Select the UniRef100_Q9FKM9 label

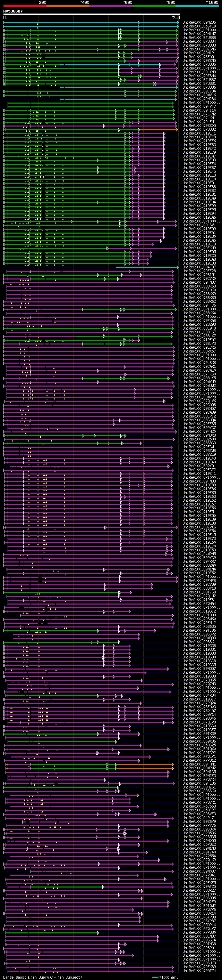pyautogui.click(x=199, y=248)
